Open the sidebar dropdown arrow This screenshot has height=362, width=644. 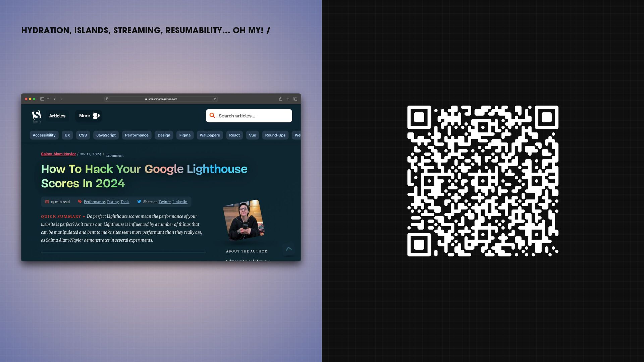tap(48, 99)
